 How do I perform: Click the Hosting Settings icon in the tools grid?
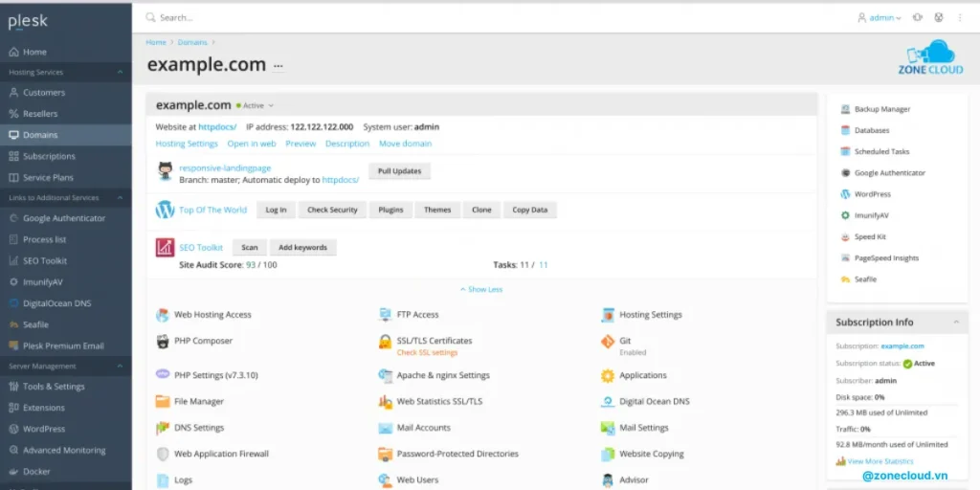click(x=608, y=315)
